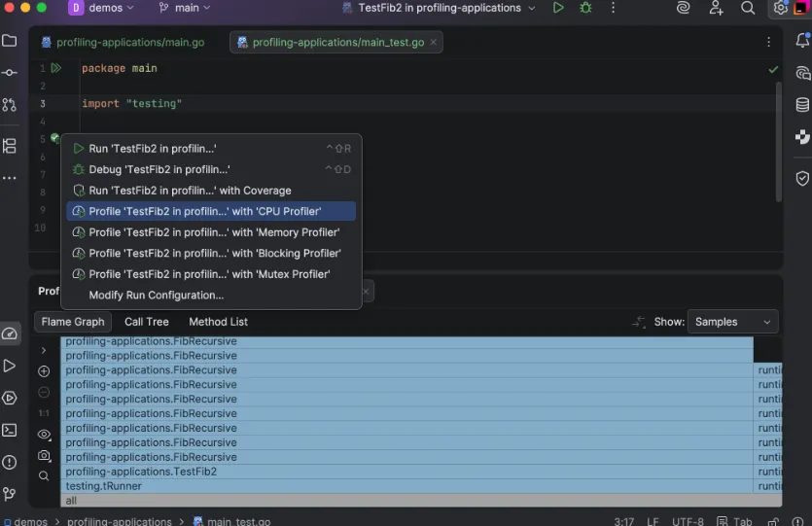This screenshot has height=526, width=812.
Task: Open the Database tool window
Action: (802, 105)
